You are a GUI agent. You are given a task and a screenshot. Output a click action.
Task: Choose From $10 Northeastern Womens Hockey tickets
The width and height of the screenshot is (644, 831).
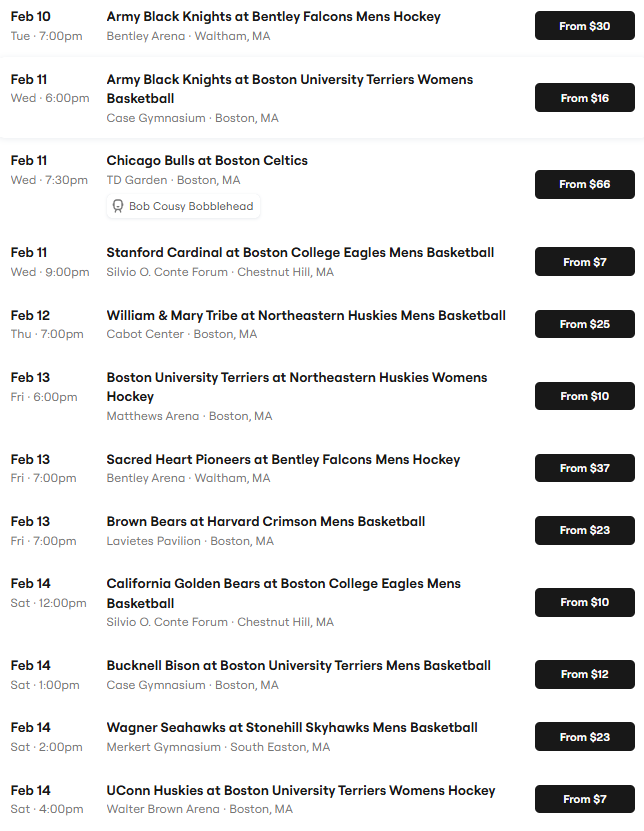point(585,396)
